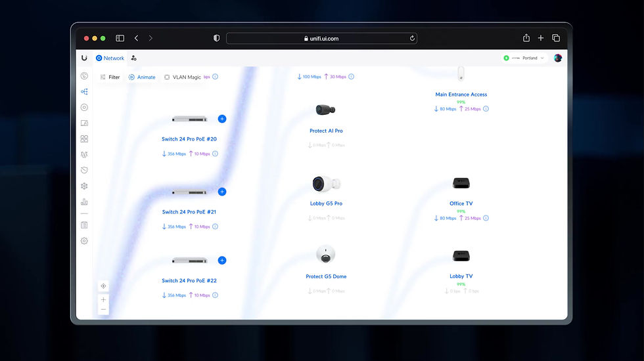The height and width of the screenshot is (361, 644).
Task: Click the Protect AI Pro camera image
Action: pos(325,110)
